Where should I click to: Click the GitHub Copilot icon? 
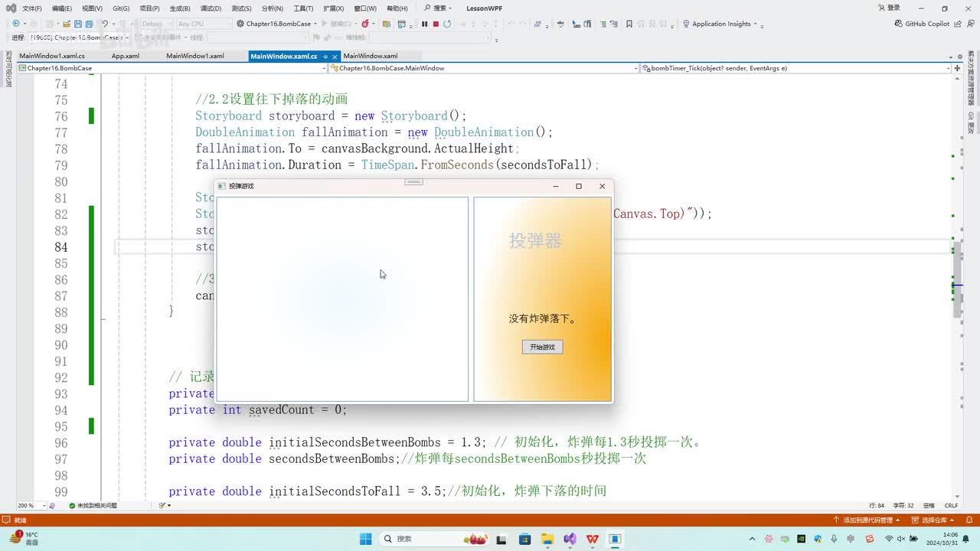pyautogui.click(x=899, y=24)
